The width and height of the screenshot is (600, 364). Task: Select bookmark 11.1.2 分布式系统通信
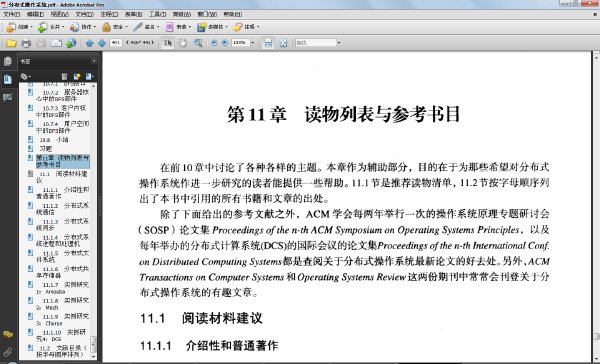(x=62, y=209)
